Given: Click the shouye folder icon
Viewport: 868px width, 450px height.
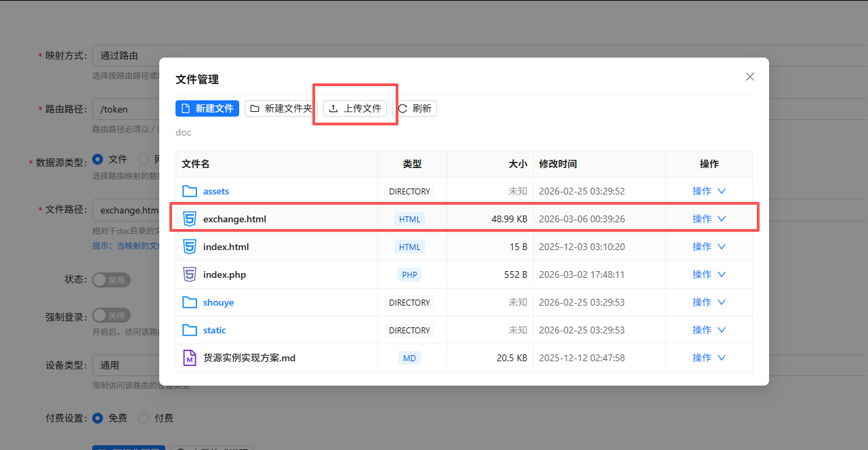Looking at the screenshot, I should point(190,302).
